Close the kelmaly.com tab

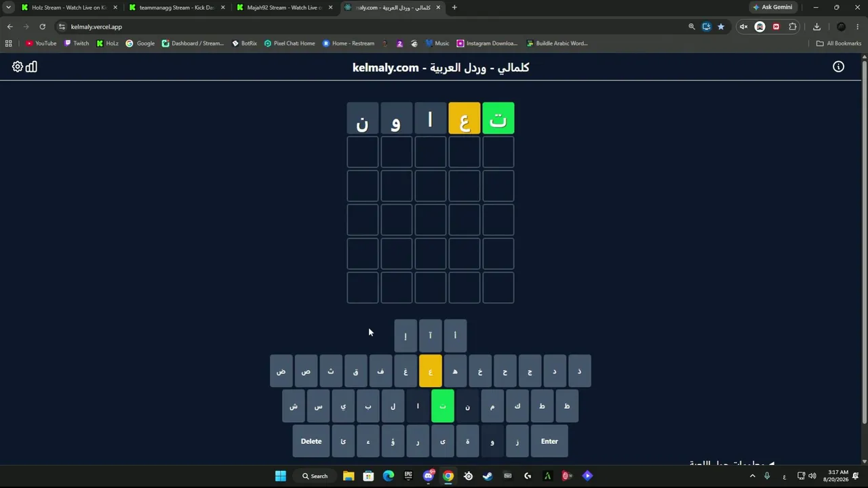438,7
